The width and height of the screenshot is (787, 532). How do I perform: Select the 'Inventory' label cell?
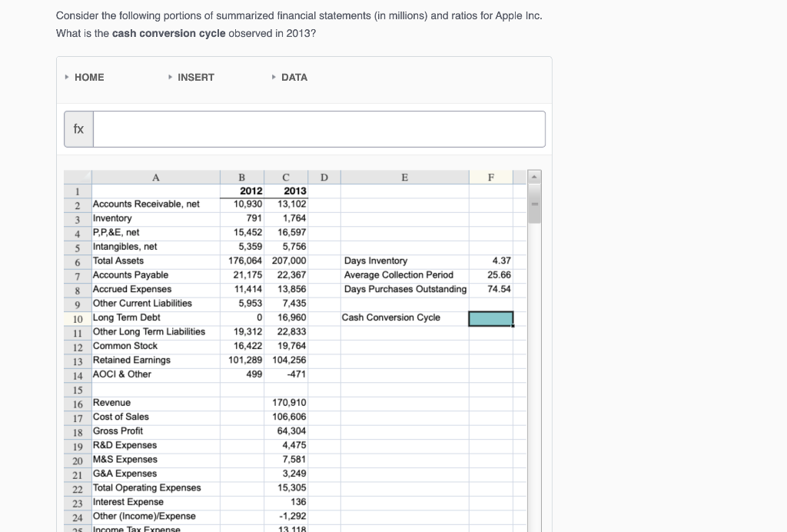coord(155,218)
